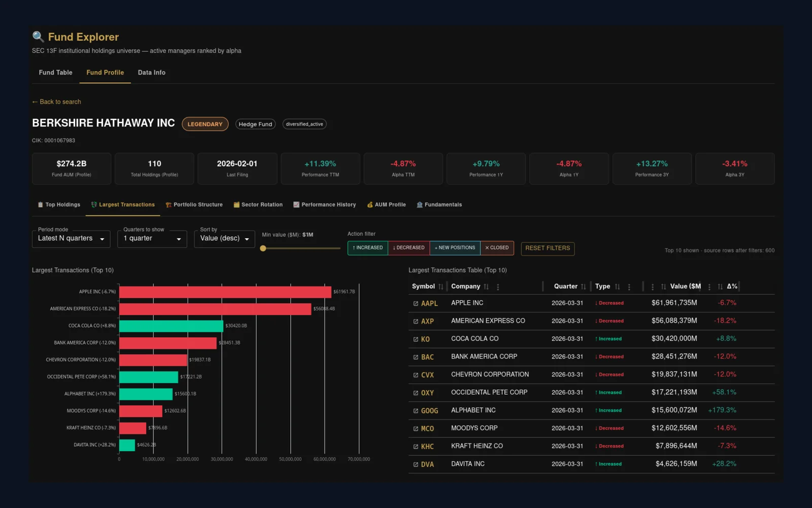Open the AUM Profile tab
812x508 pixels.
click(x=387, y=205)
